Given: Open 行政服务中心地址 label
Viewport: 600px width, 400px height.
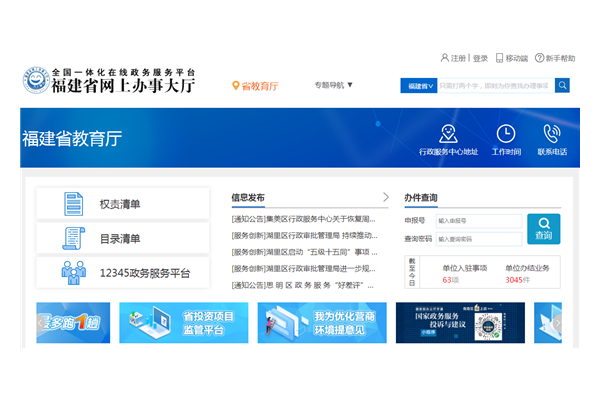Looking at the screenshot, I should pyautogui.click(x=448, y=152).
